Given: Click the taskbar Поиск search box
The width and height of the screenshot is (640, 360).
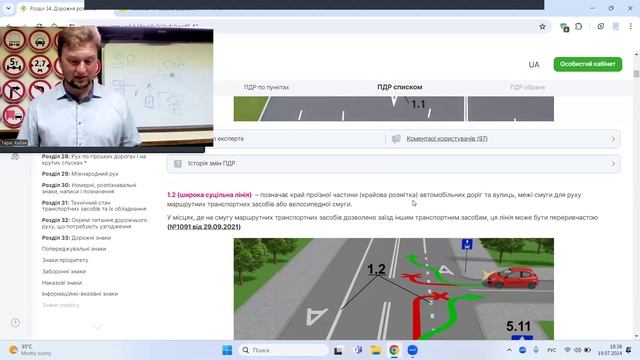Looking at the screenshot, I should [283, 350].
